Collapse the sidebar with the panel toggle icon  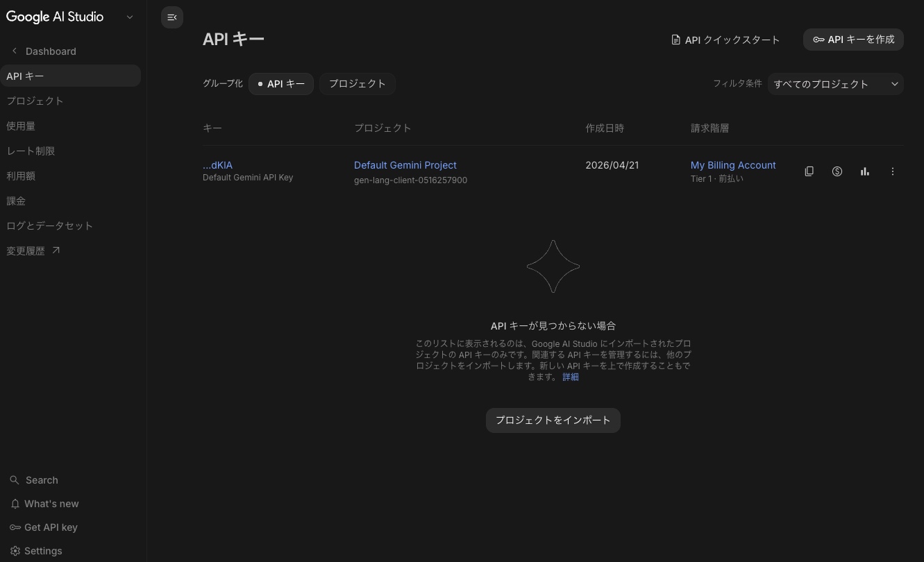click(x=172, y=17)
